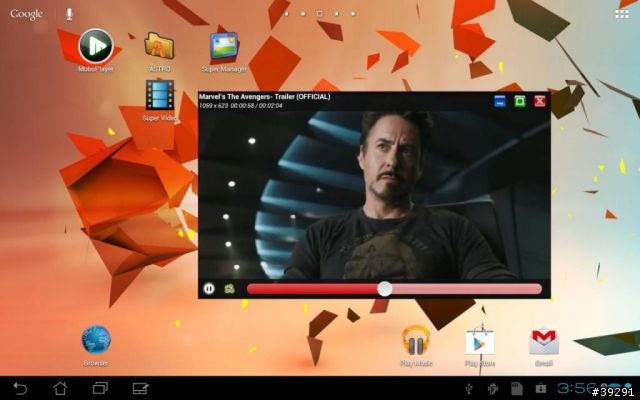Tap the Google search logo

[x=27, y=14]
